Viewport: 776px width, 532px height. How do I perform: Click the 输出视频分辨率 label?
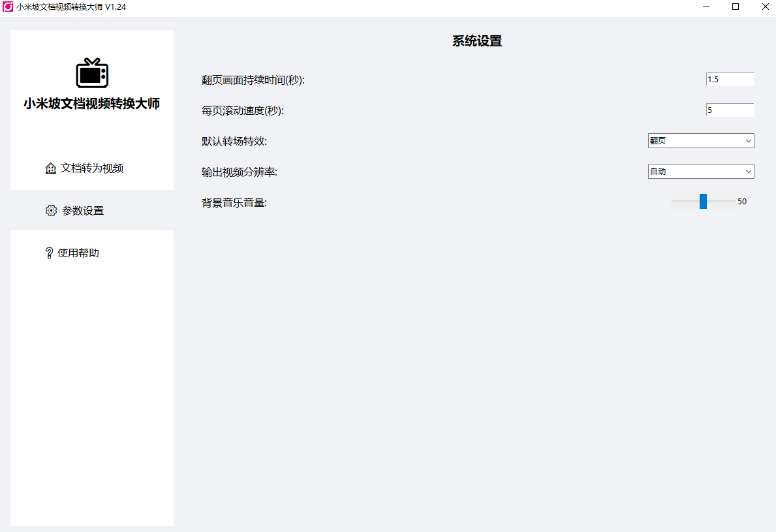240,172
